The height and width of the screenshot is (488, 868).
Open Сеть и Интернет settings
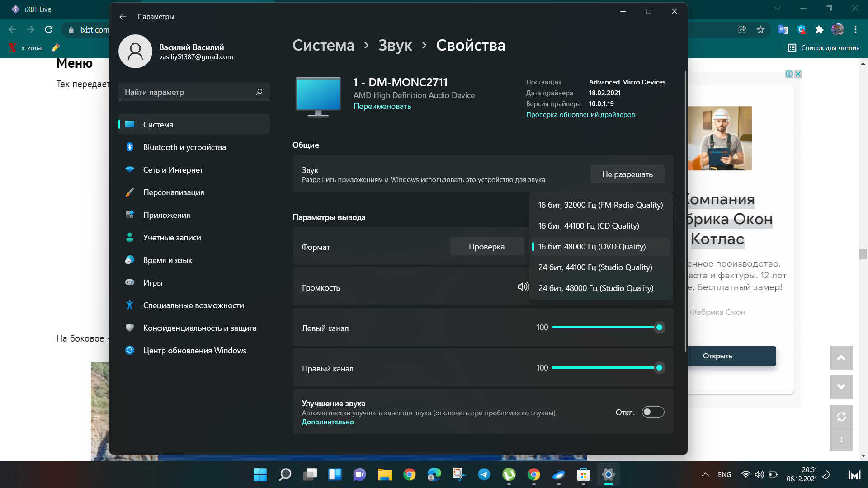point(173,170)
